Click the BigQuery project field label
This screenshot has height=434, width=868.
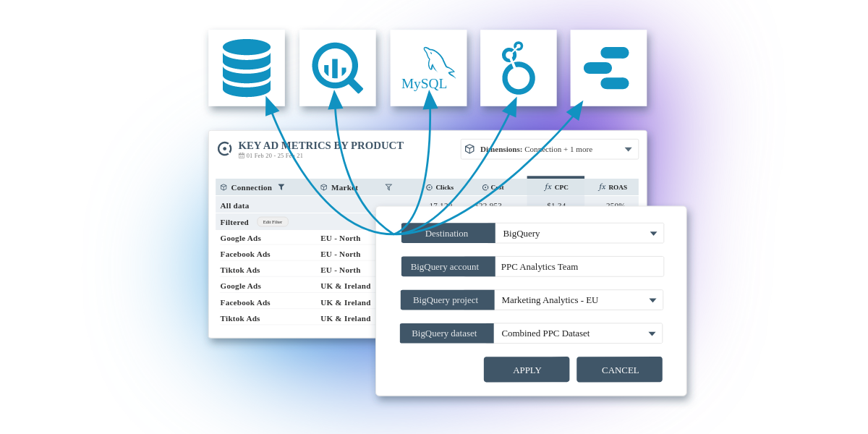pos(448,300)
